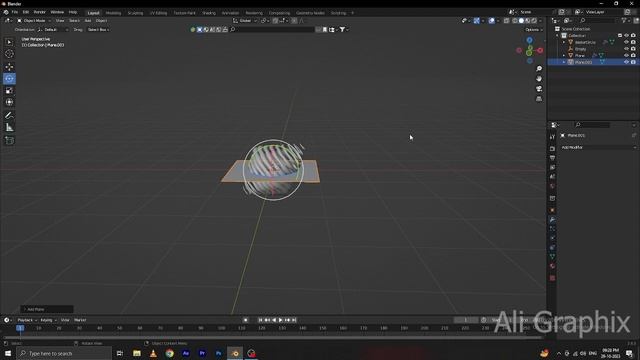Image resolution: width=640 pixels, height=360 pixels.
Task: Select the Move tool
Action: (x=9, y=67)
